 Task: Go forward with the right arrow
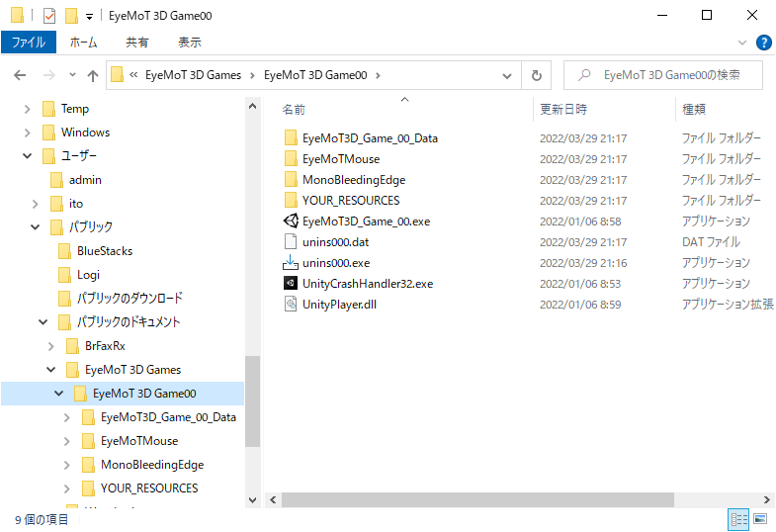(x=49, y=75)
